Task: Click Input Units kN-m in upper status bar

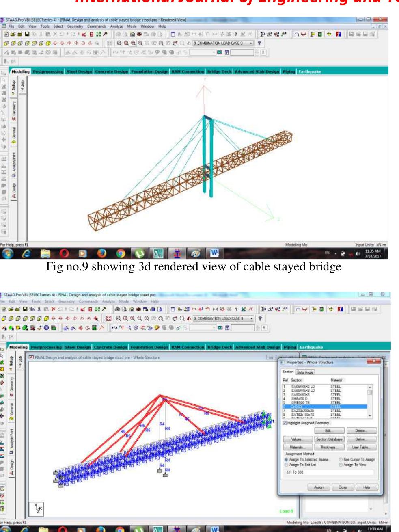Action: (371, 245)
